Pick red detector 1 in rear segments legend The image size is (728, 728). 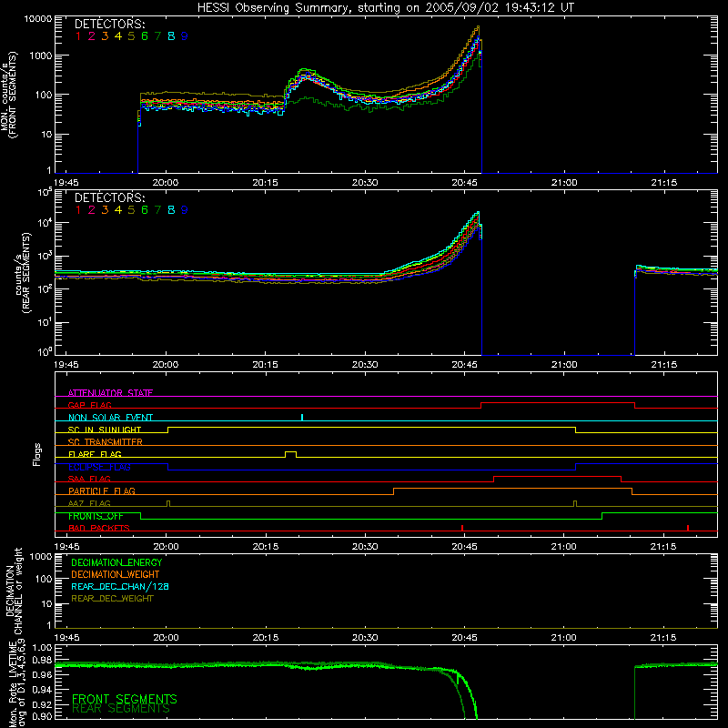78,210
